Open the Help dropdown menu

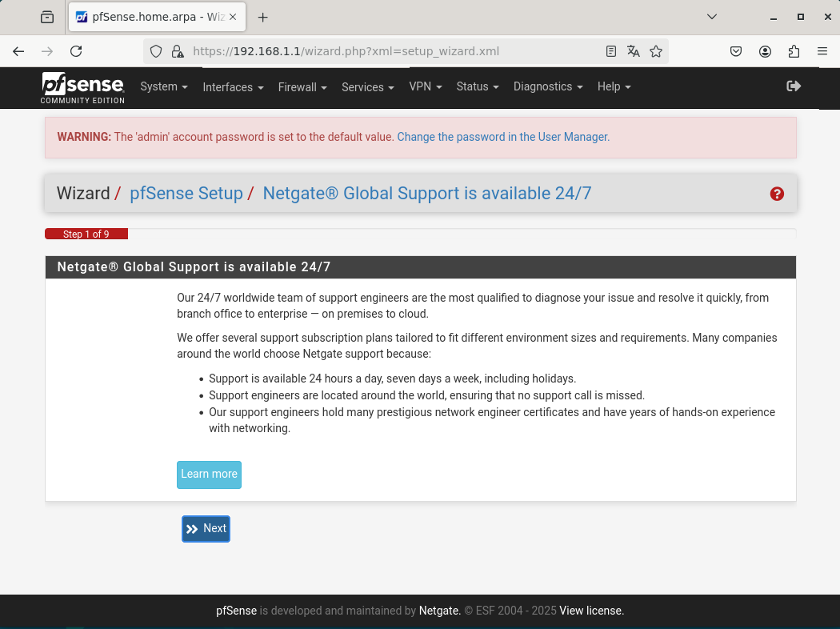tap(614, 86)
